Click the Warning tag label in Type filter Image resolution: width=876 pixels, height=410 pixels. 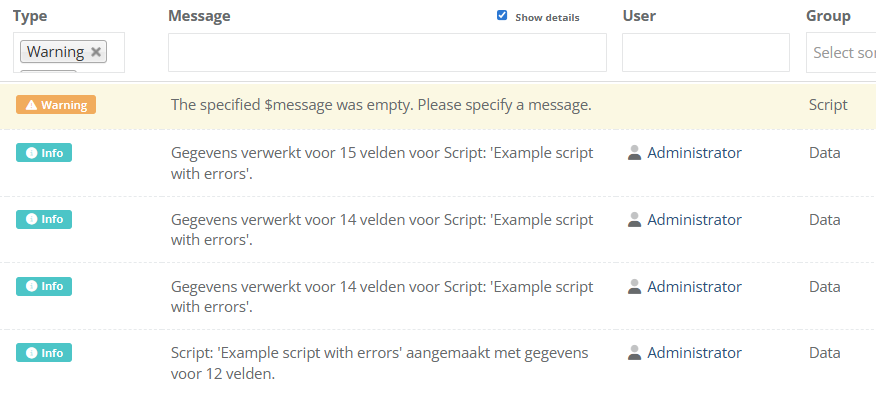pyautogui.click(x=55, y=52)
